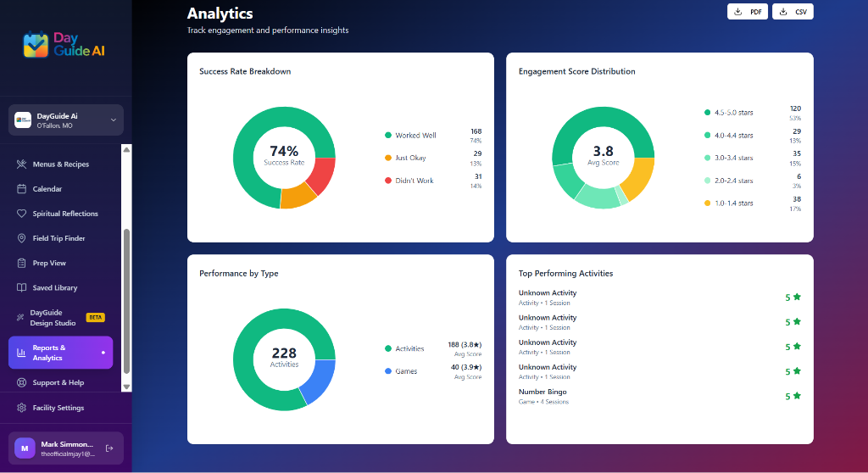Go to the Calendar page
This screenshot has height=473, width=868.
(61, 189)
